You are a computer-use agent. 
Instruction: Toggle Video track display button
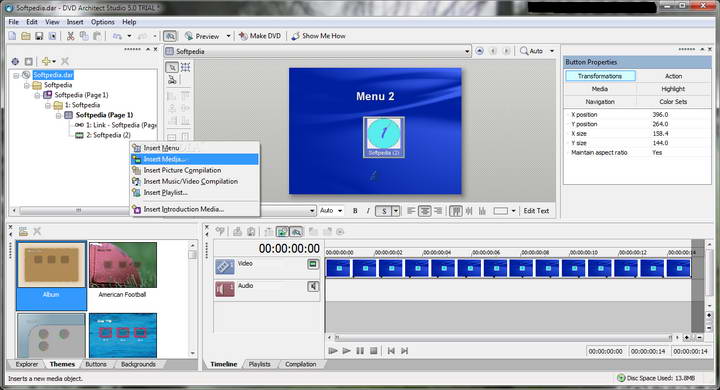pos(313,264)
